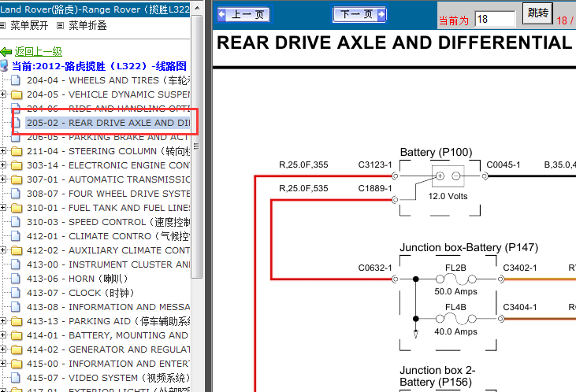Click the tree scrollbar up arrow
The image size is (576, 392).
197,8
